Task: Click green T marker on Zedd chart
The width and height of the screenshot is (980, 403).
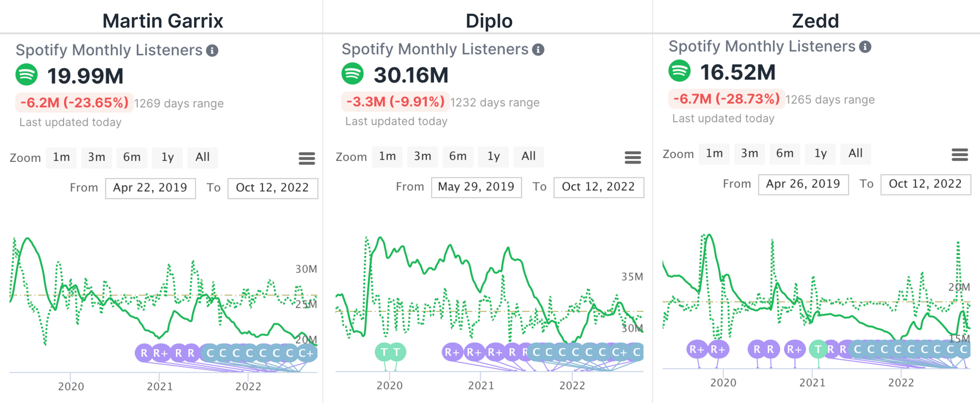Action: pos(818,349)
